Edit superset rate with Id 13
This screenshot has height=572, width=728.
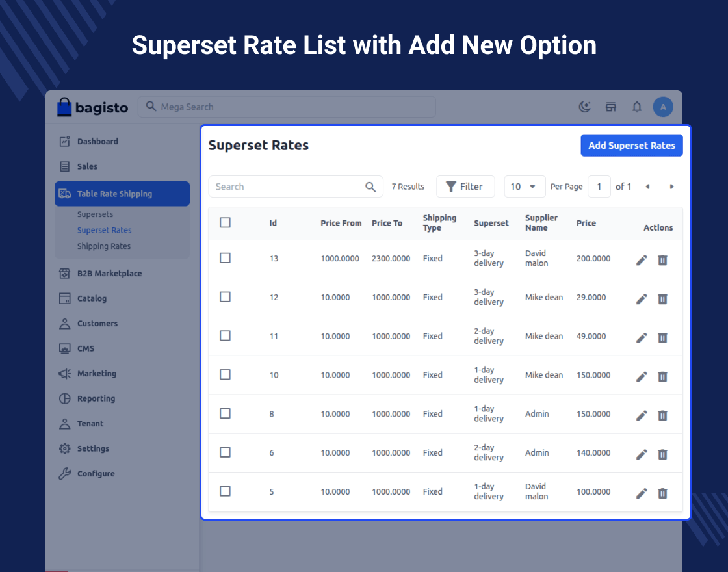pos(641,260)
